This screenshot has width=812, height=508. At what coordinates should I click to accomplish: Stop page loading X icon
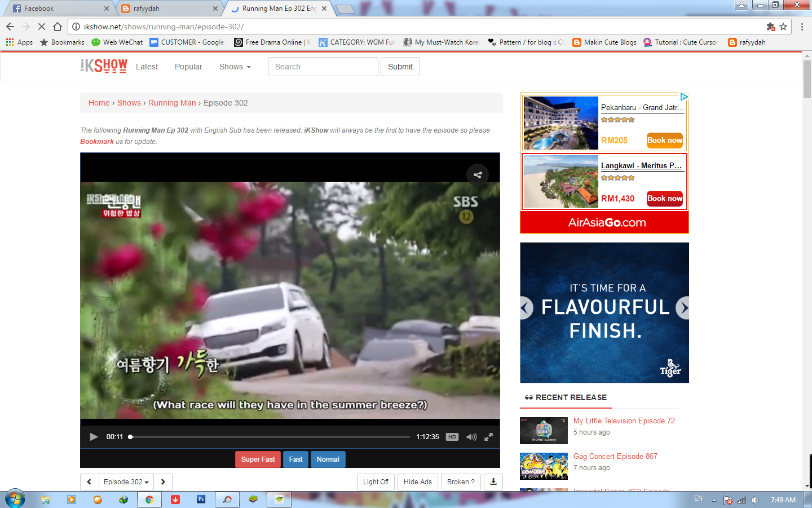pos(42,27)
